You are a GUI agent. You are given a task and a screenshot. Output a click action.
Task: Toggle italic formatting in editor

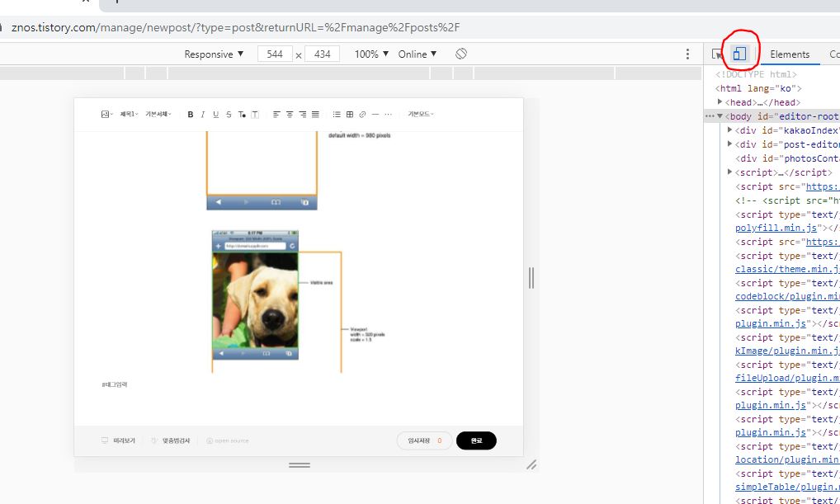click(x=203, y=114)
